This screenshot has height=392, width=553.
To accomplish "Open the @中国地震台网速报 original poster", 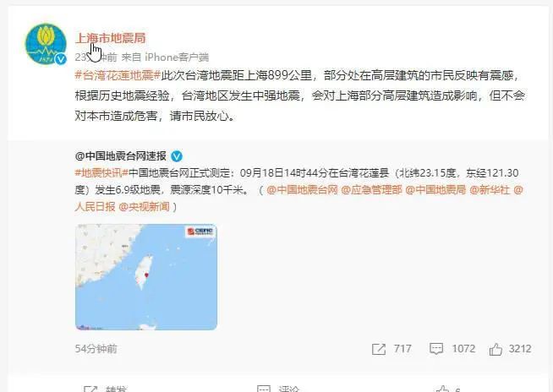I will click(x=121, y=155).
